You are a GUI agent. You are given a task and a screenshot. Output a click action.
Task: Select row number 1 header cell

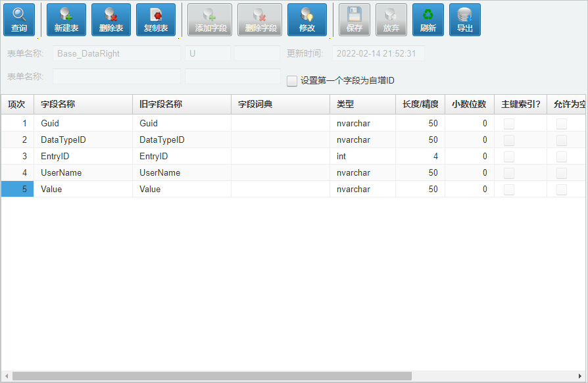(x=17, y=123)
